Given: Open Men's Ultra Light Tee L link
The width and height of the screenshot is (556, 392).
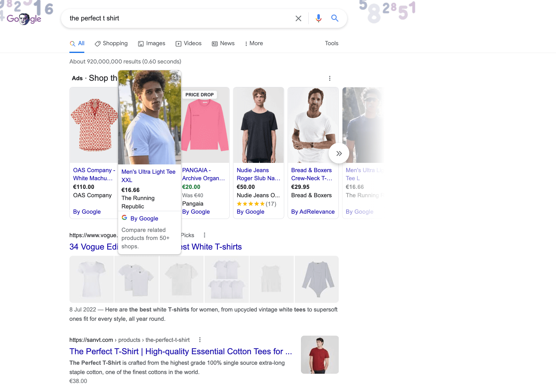Looking at the screenshot, I should coord(364,174).
